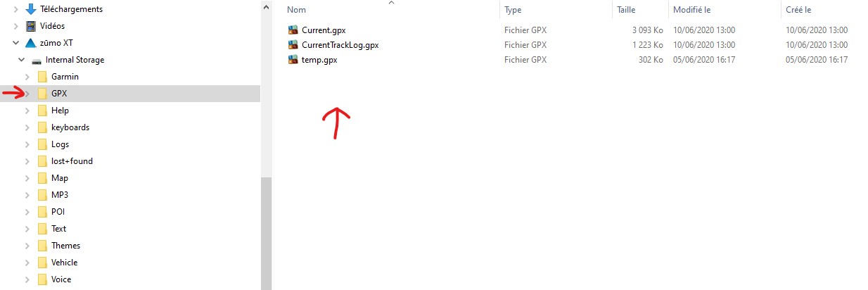The height and width of the screenshot is (290, 868).
Task: Sort by Type column header
Action: (556, 10)
